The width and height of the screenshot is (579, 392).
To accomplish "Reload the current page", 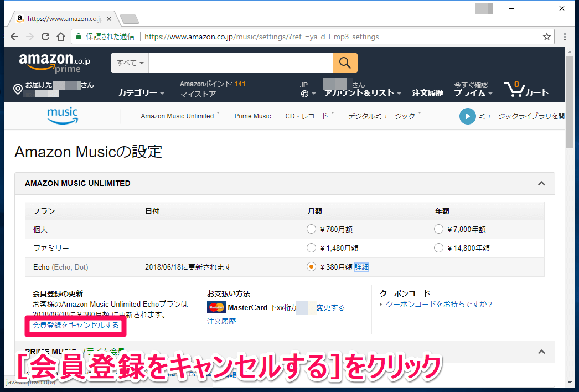I will point(45,37).
